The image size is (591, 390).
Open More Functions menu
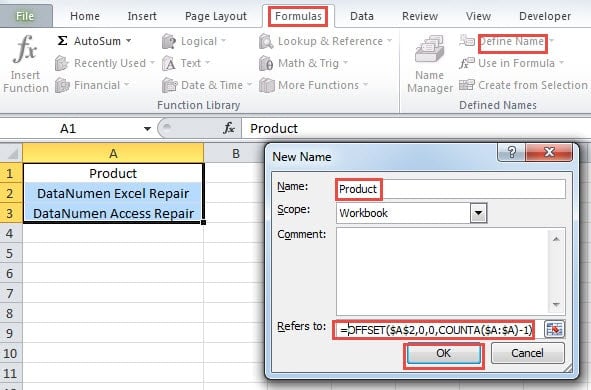pyautogui.click(x=314, y=85)
